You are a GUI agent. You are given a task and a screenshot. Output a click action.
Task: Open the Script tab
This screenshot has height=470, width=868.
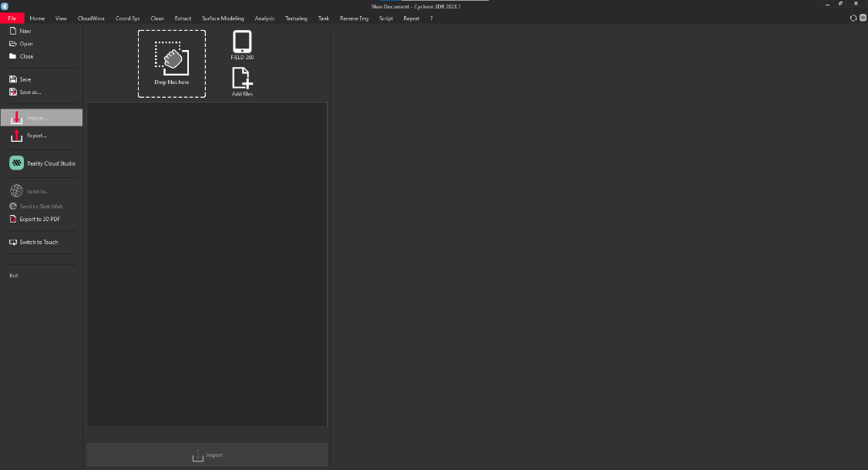(x=386, y=18)
